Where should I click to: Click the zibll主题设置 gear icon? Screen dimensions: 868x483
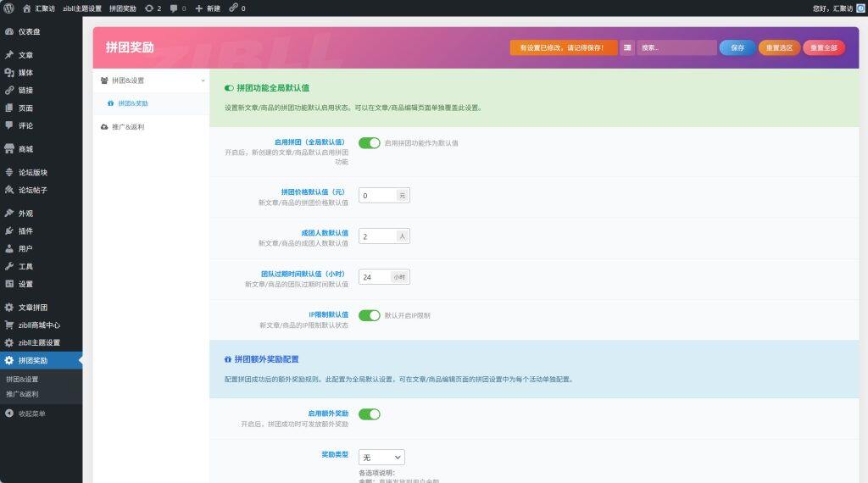9,342
